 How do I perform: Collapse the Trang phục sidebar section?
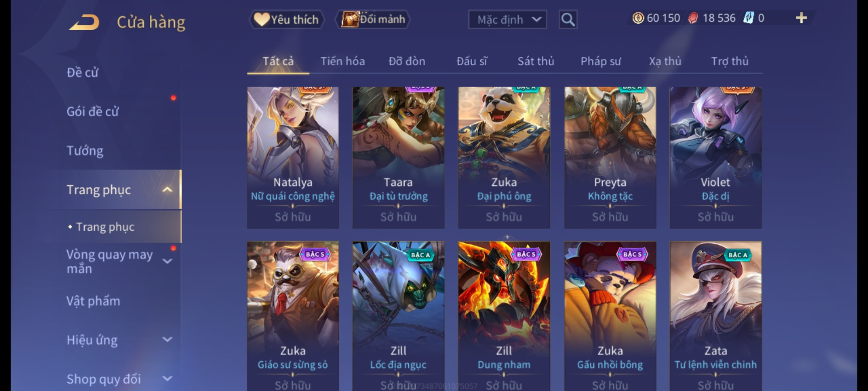[x=167, y=190]
